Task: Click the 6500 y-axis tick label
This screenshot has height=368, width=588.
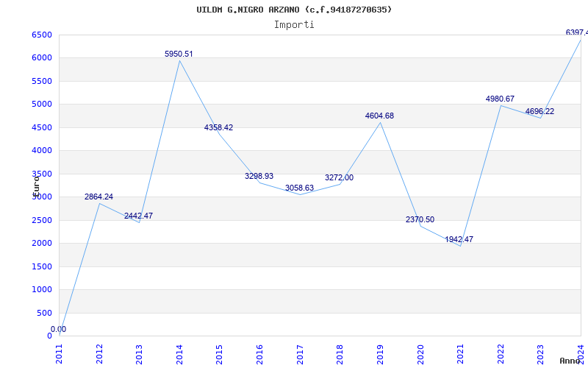Action: pyautogui.click(x=42, y=35)
